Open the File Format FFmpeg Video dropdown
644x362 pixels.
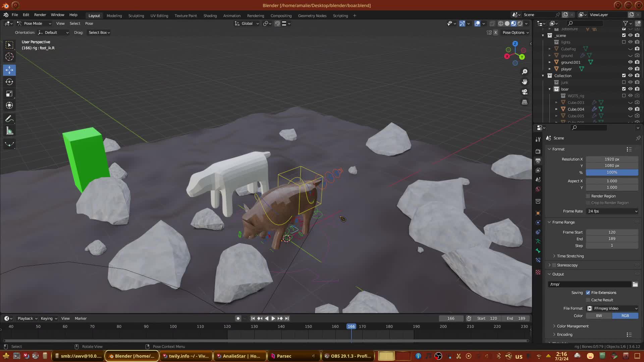[x=612, y=308]
